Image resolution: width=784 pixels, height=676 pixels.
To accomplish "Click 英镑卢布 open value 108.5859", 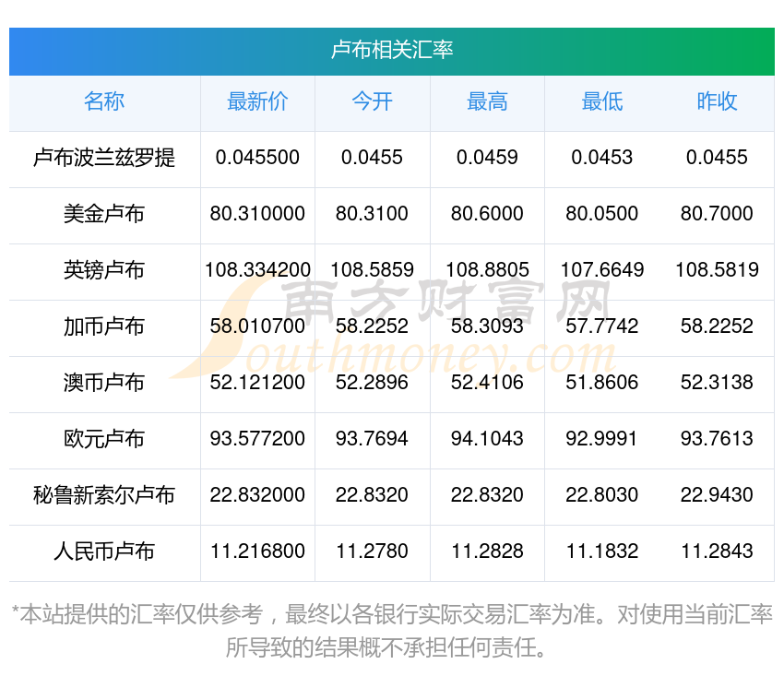I will [372, 270].
